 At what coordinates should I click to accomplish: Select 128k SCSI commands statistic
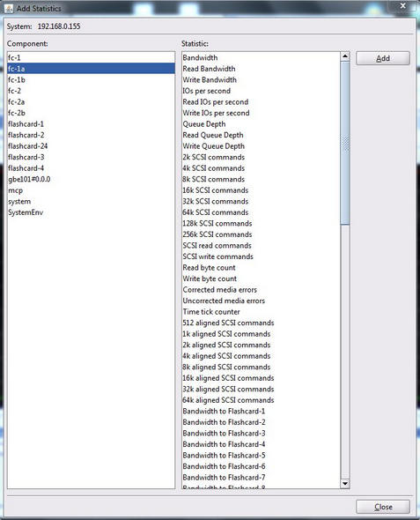tap(262, 223)
